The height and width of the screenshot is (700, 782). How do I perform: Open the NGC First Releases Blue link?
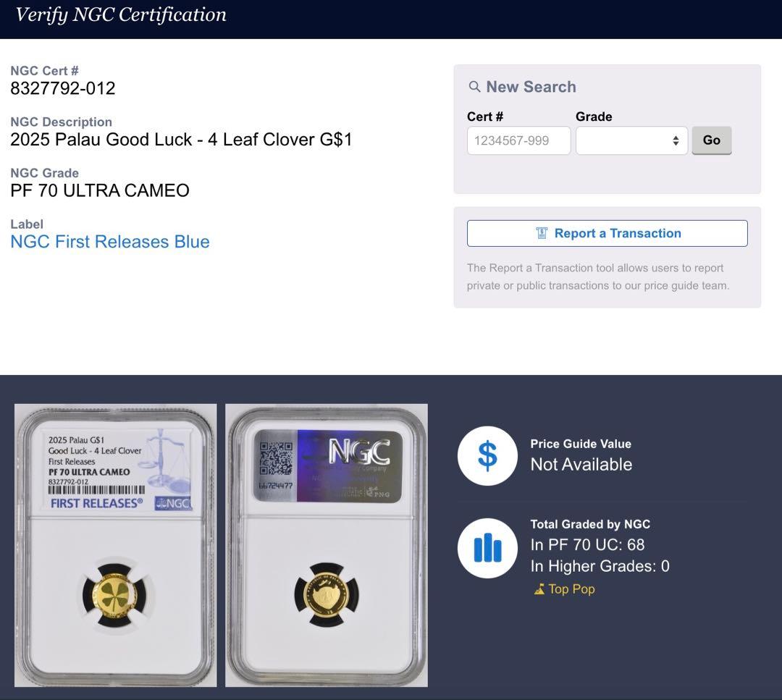110,242
